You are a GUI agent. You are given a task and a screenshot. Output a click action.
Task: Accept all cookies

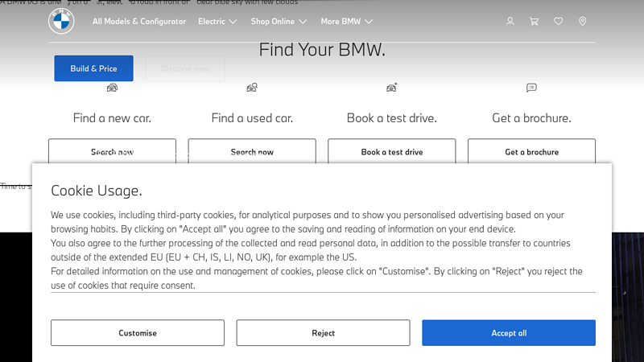tap(509, 333)
